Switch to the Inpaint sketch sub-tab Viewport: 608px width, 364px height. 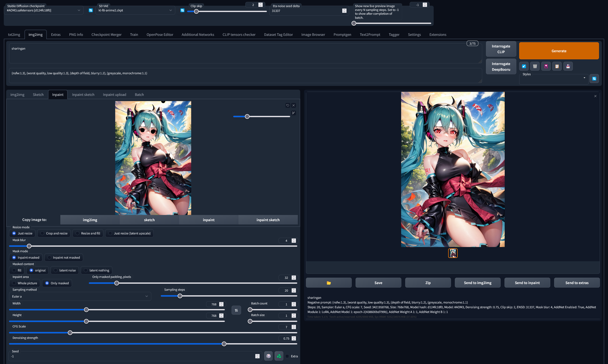point(83,95)
